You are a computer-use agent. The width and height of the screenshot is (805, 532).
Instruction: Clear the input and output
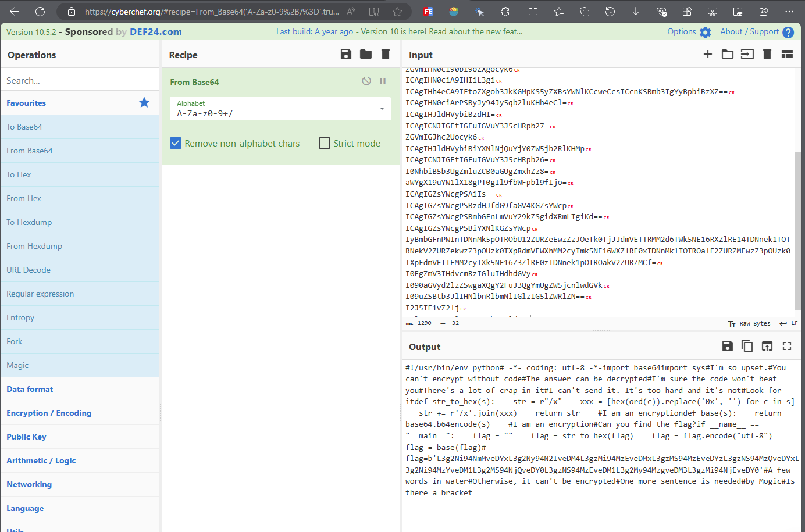coord(767,54)
